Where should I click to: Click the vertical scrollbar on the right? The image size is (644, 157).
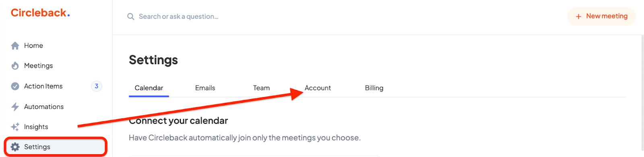(642, 92)
